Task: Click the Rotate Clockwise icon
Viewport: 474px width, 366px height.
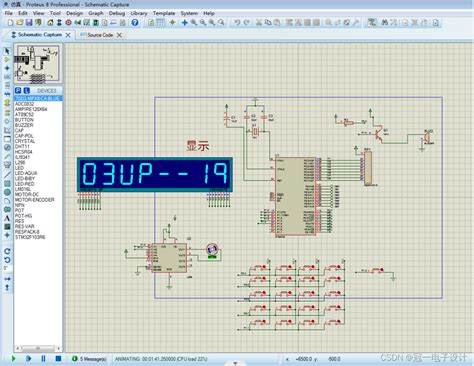Action: [7, 251]
